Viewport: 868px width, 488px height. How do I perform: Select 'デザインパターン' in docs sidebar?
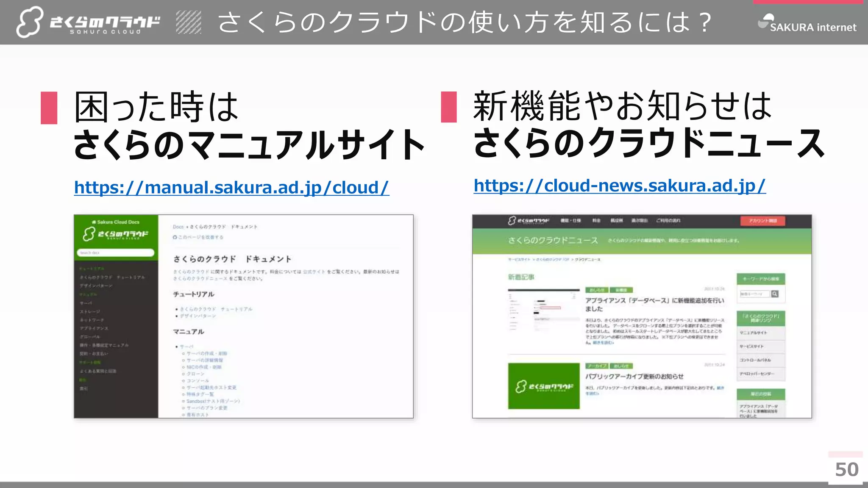pyautogui.click(x=96, y=286)
